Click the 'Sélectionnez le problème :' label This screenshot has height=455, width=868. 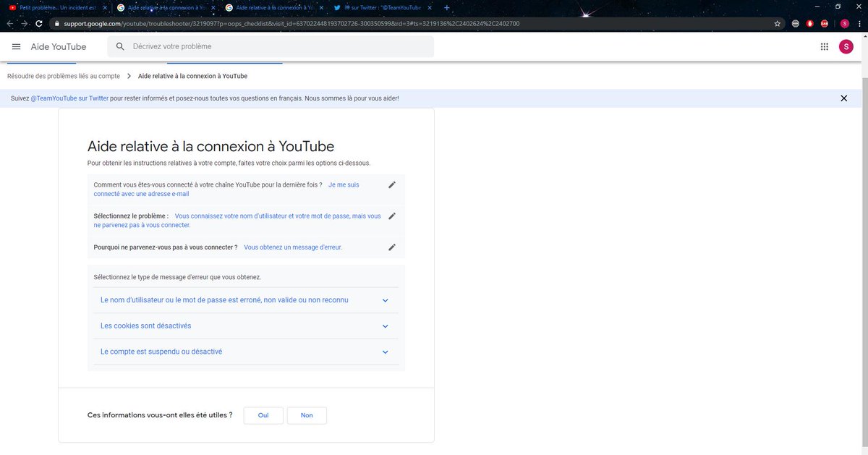[131, 216]
